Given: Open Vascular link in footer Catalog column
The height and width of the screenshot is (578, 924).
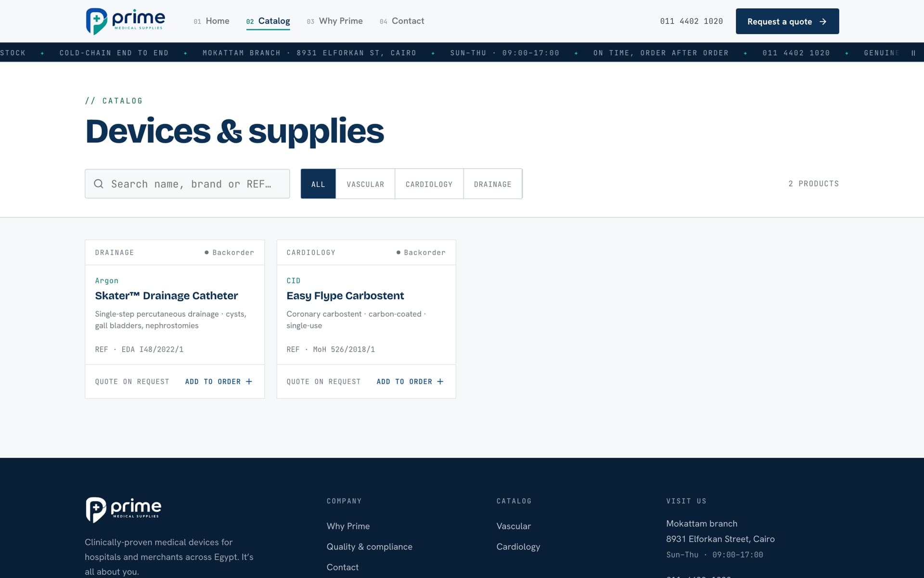Looking at the screenshot, I should pyautogui.click(x=513, y=526).
